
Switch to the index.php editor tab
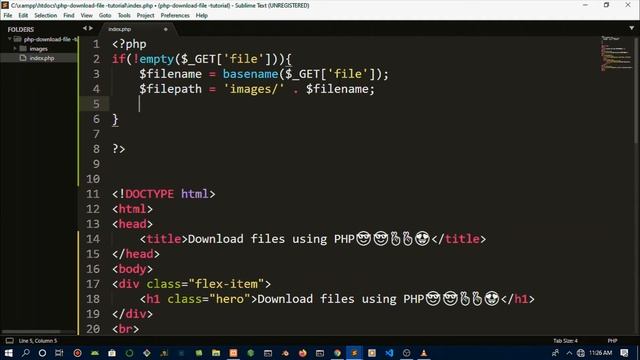coord(137,29)
